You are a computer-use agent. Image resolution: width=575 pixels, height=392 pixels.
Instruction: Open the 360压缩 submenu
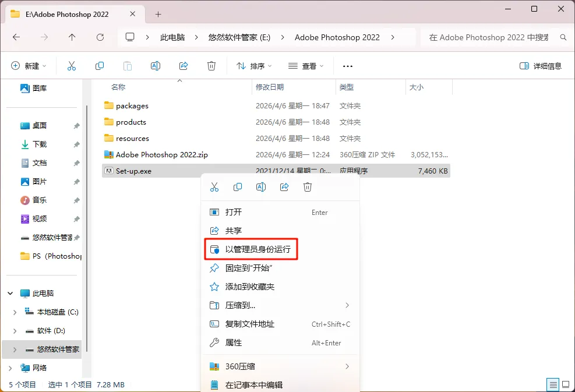click(280, 366)
